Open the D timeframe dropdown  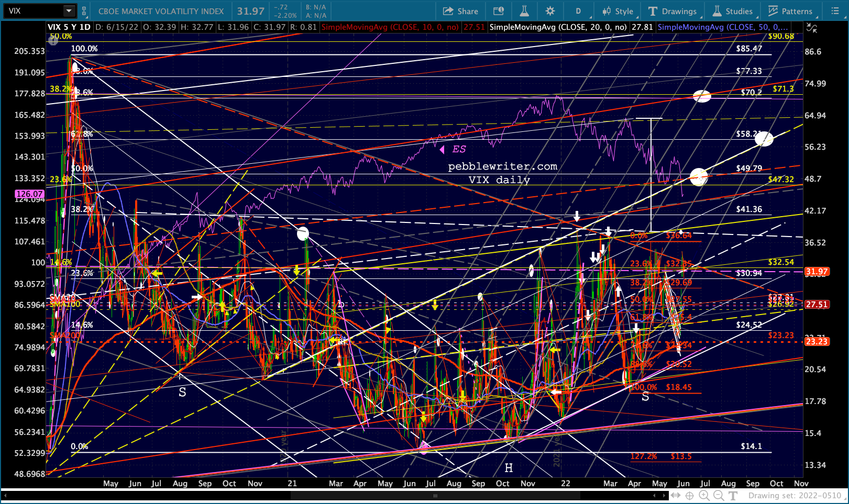579,11
